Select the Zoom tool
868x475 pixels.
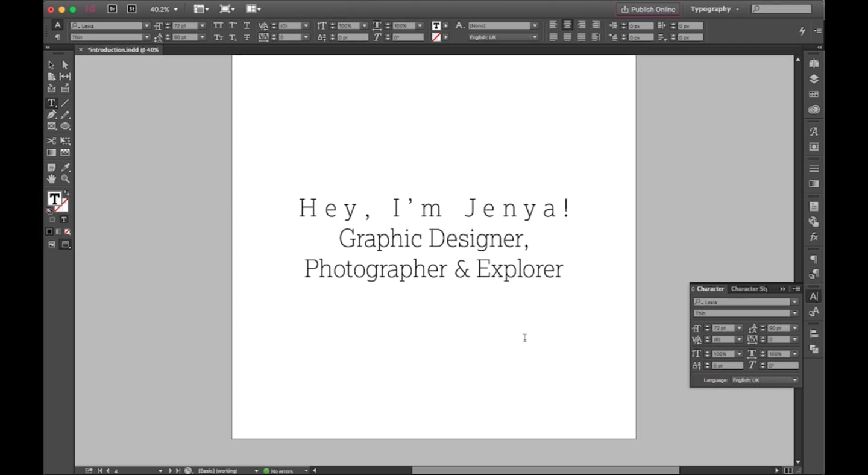coord(64,178)
